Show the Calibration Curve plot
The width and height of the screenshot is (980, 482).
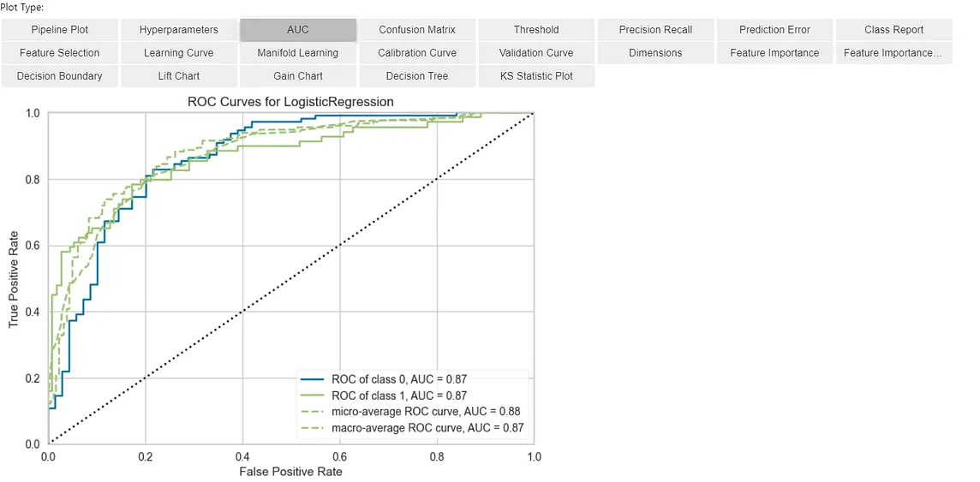pos(417,53)
